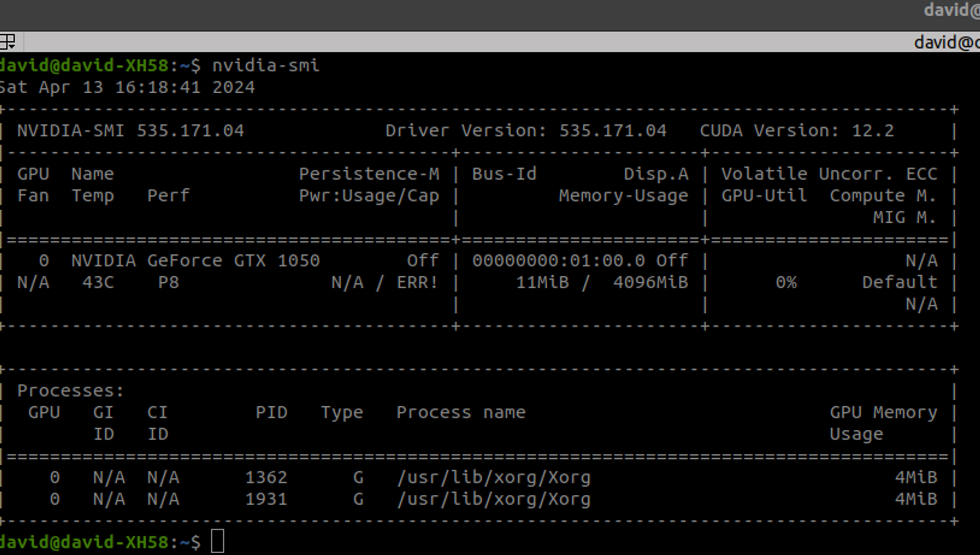Click the performance state P8
This screenshot has height=555, width=980.
tap(168, 283)
